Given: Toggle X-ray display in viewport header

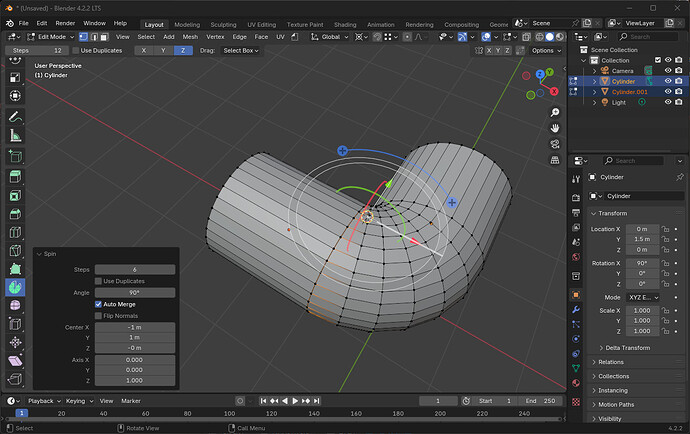Looking at the screenshot, I should pyautogui.click(x=526, y=37).
